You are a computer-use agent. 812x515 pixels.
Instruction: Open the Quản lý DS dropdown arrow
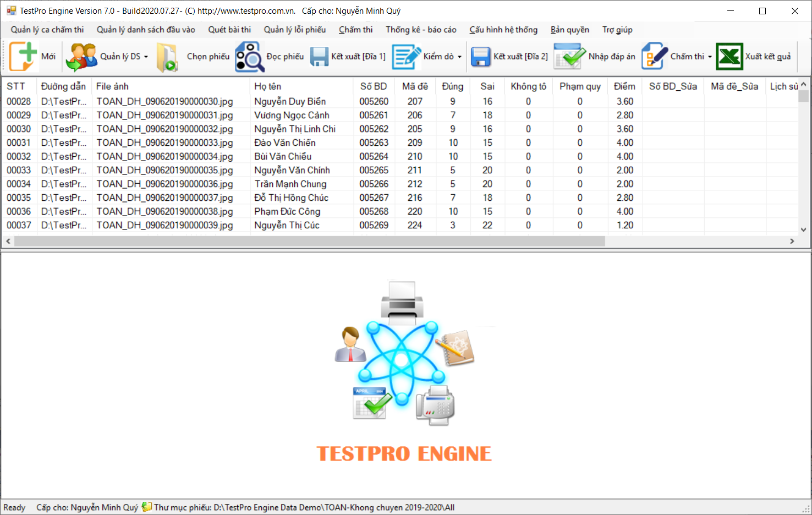point(146,57)
